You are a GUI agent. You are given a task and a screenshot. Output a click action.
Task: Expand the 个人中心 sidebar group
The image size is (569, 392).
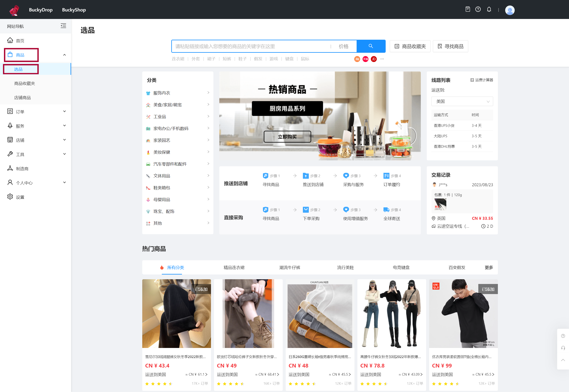coord(64,183)
